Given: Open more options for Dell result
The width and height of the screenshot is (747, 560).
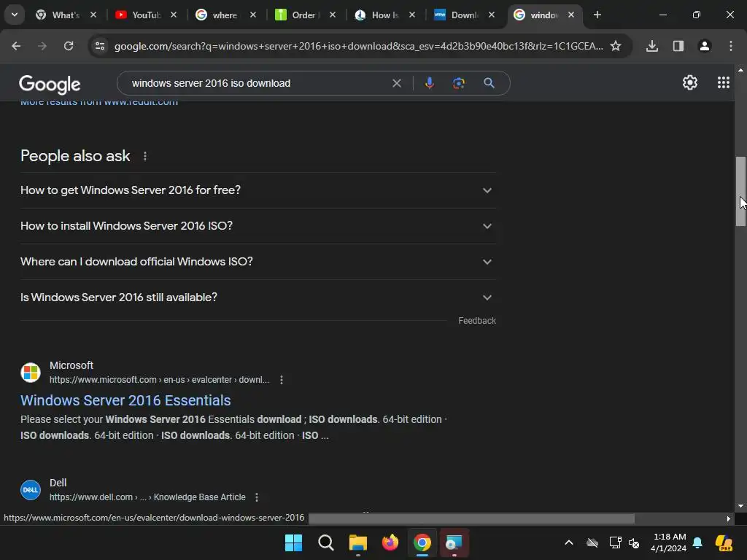Looking at the screenshot, I should pos(257,497).
